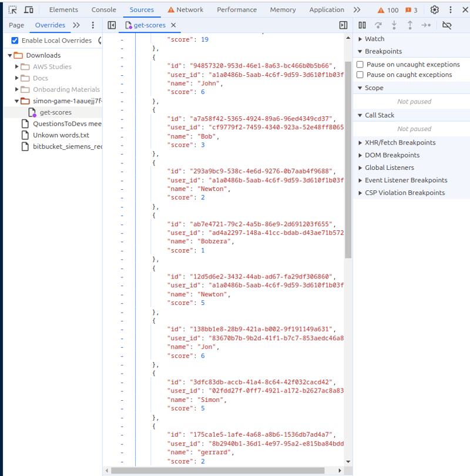Viewport: 470px width, 476px height.
Task: Expand the AWS Studies folder
Action: 16,66
